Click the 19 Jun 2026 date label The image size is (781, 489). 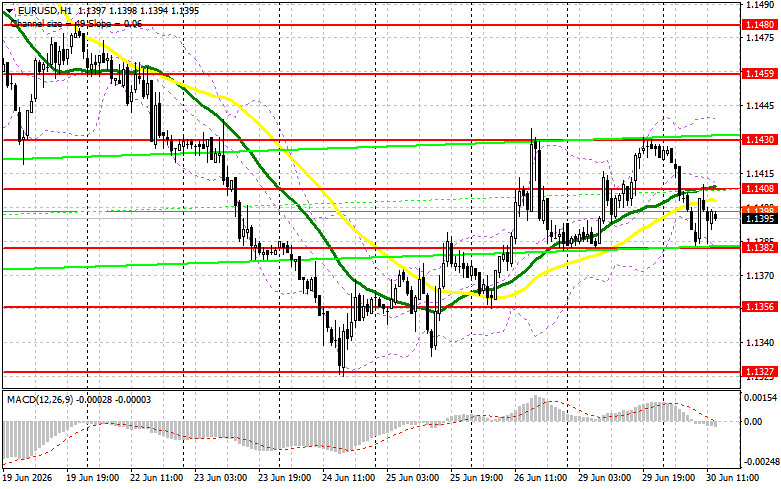[27, 478]
